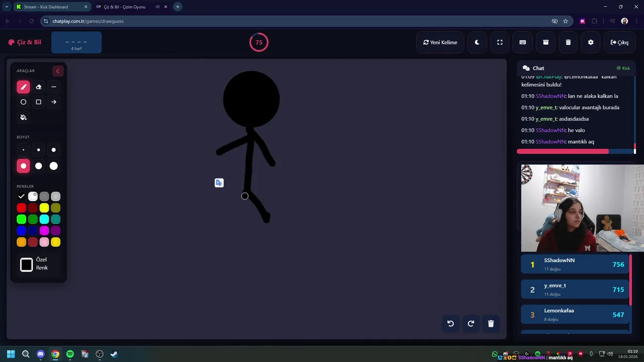Viewport: 644px width, 362px height.
Task: Pick the light pink color swatch
Action: tap(44, 242)
